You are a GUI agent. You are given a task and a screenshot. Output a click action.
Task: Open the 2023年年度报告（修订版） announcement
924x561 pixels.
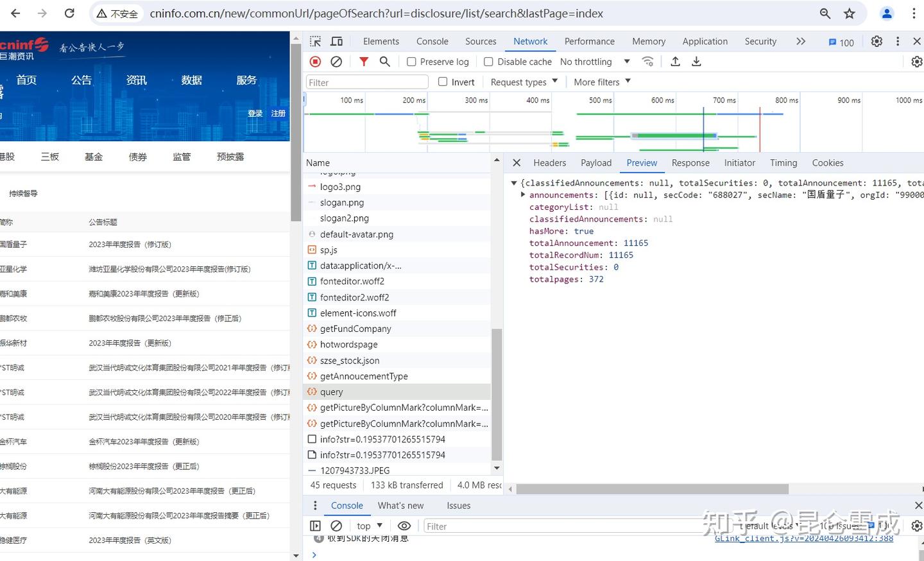130,245
